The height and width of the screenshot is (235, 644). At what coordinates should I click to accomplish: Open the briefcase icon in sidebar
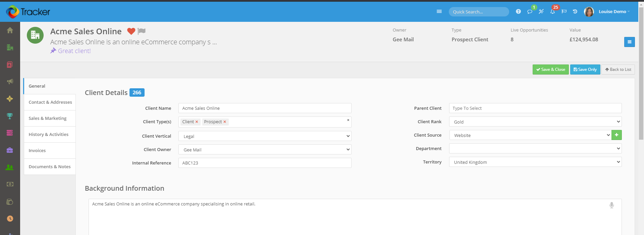[x=10, y=150]
